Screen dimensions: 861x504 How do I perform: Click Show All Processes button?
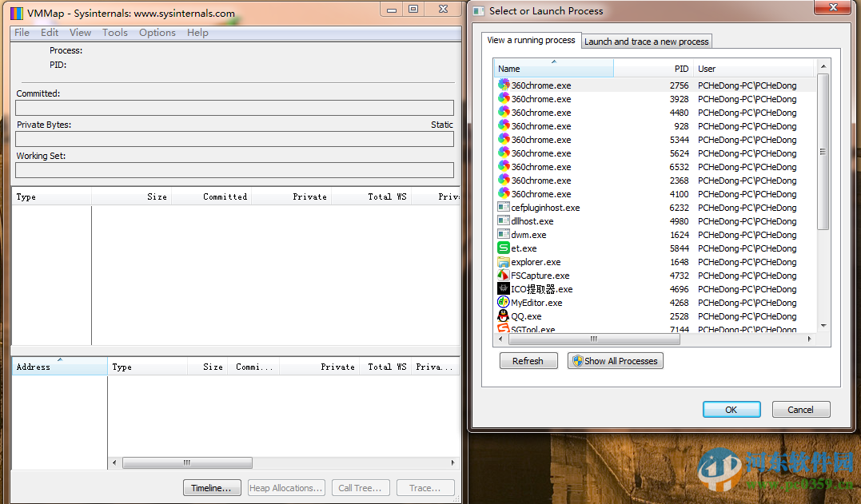[615, 361]
